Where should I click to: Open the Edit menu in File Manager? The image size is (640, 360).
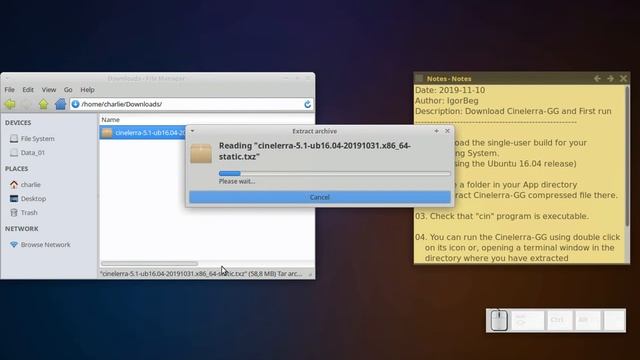click(28, 89)
